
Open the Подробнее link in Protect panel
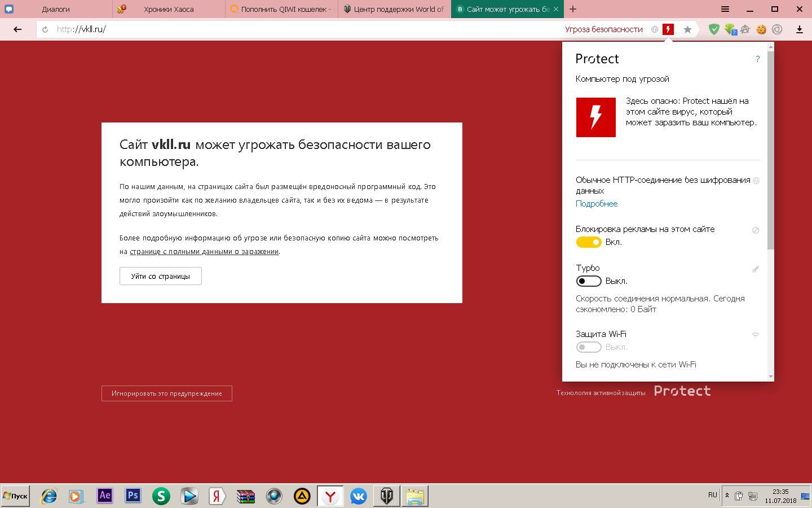pyautogui.click(x=597, y=204)
